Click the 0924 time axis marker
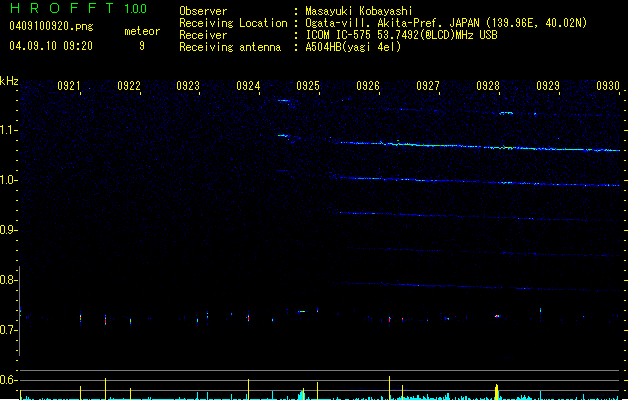629x400 pixels. coord(248,86)
